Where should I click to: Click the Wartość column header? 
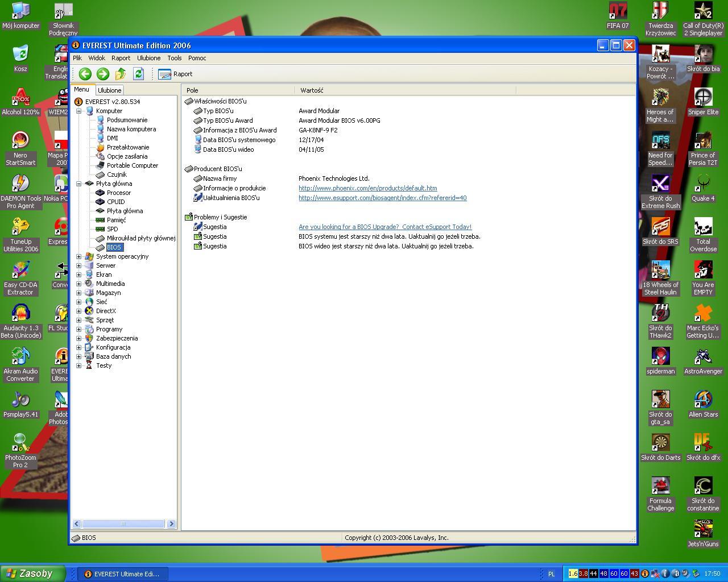click(x=406, y=90)
